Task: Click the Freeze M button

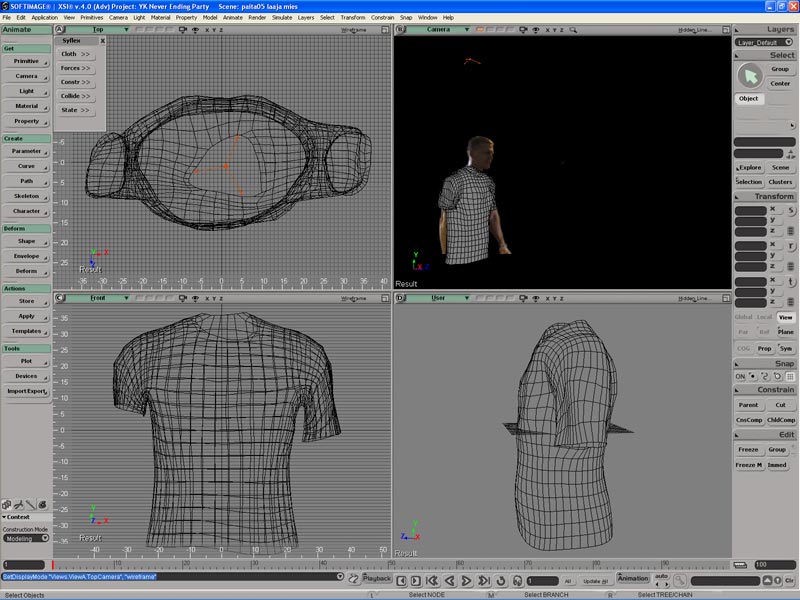Action: (748, 465)
